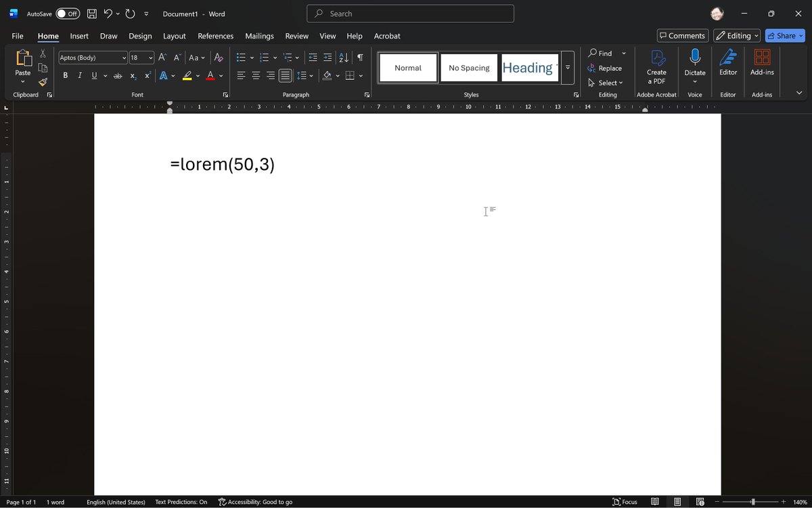Open Add-ins grid icon
Screen dimensions: 812x508
(x=762, y=57)
